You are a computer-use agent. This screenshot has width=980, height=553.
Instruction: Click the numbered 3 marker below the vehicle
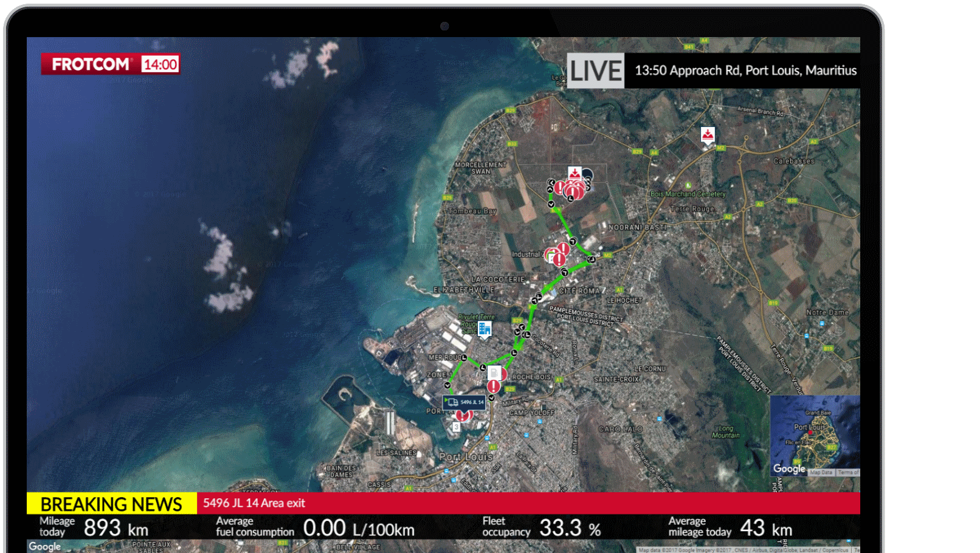(456, 427)
